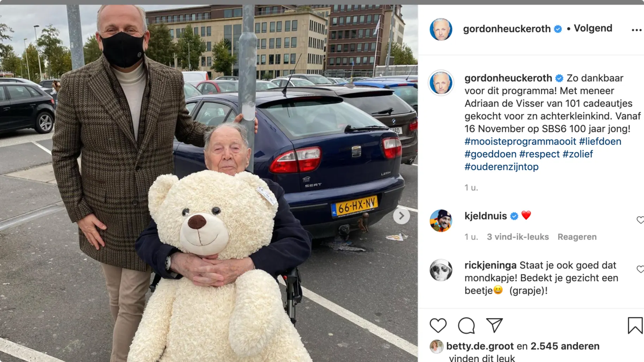
Task: Like kjeldnuis's comment heart
Action: coord(640,220)
